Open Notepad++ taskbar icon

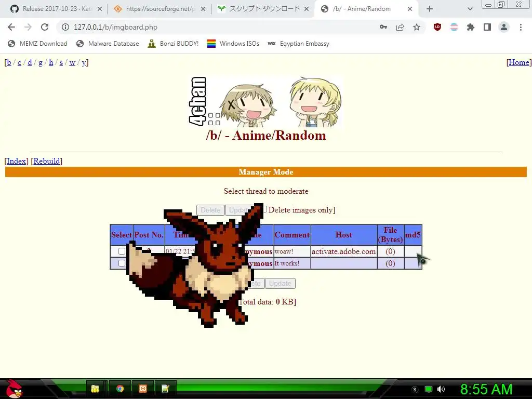coord(165,389)
